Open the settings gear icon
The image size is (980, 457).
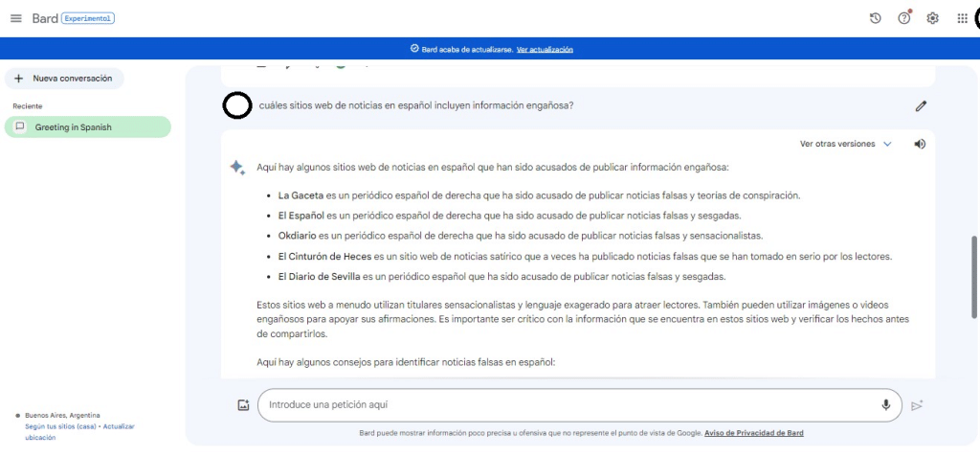tap(932, 18)
